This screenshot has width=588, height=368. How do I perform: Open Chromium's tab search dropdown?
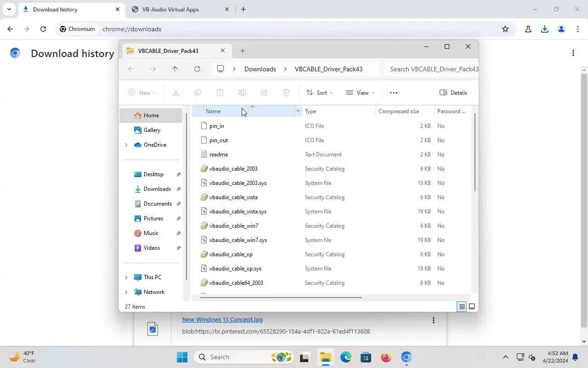tap(9, 9)
